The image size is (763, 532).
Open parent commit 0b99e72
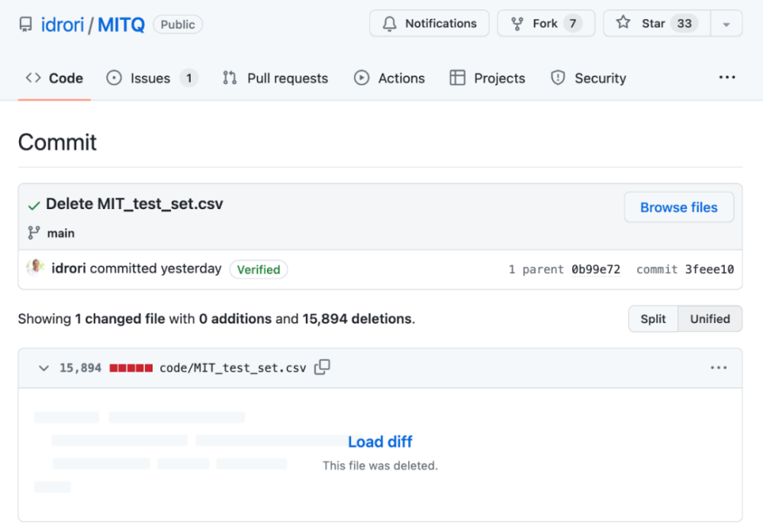596,269
